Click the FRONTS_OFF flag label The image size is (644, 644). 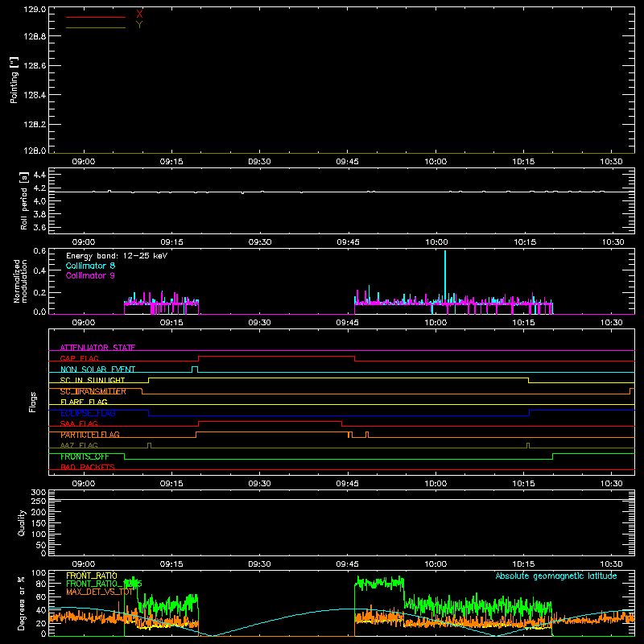coord(85,456)
